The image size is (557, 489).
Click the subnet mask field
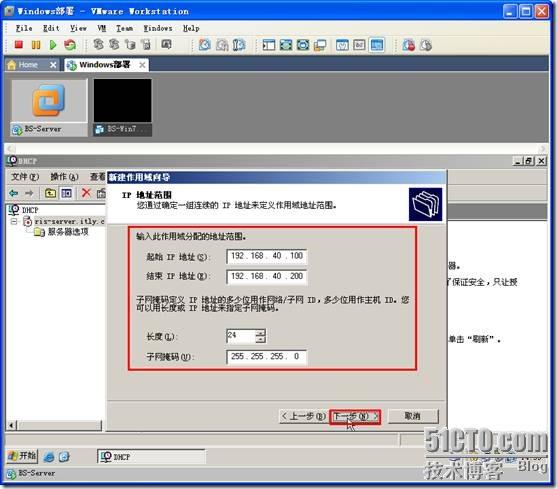(266, 357)
